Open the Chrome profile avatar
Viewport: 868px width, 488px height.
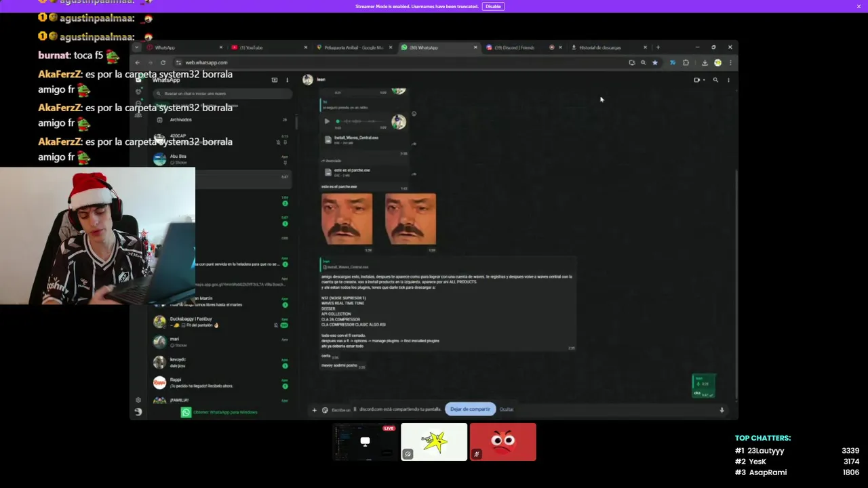click(717, 62)
